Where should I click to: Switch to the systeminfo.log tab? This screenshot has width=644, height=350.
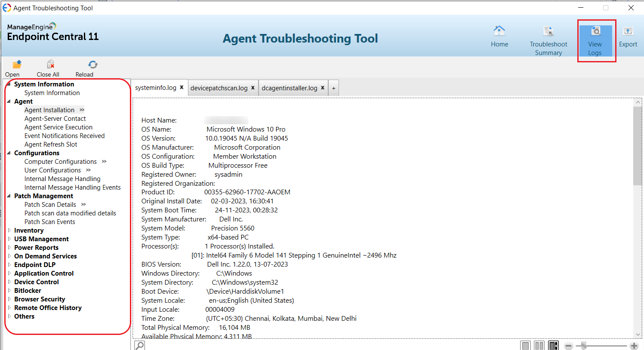pos(156,88)
